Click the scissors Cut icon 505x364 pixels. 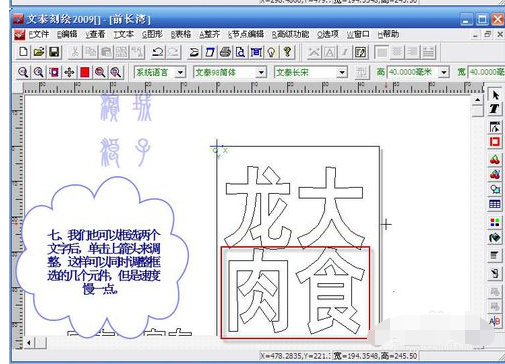(x=75, y=52)
